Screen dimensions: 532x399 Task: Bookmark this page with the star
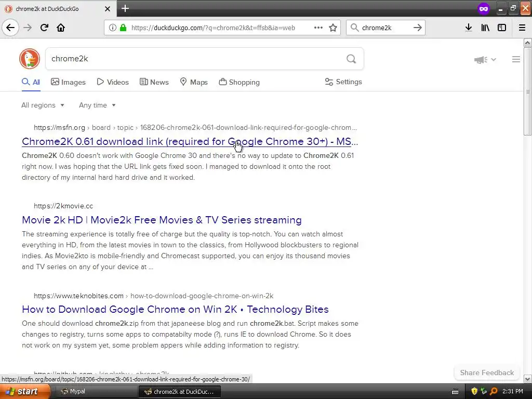[333, 28]
